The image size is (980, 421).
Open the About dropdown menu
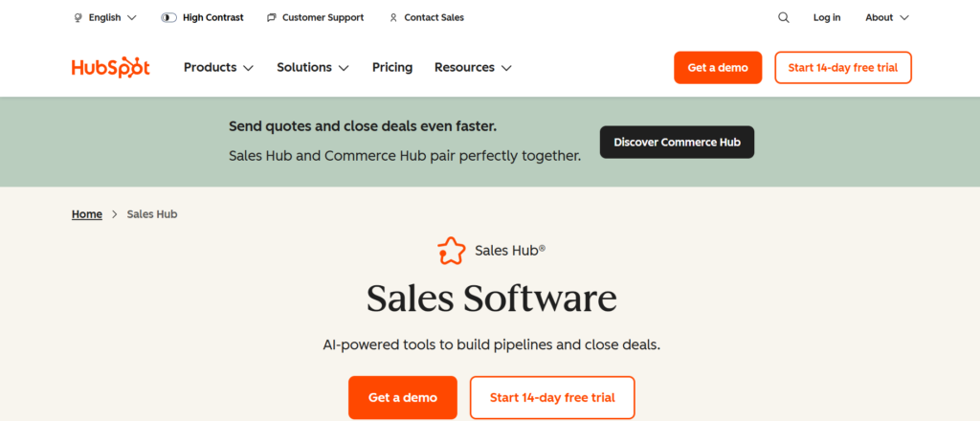click(886, 17)
